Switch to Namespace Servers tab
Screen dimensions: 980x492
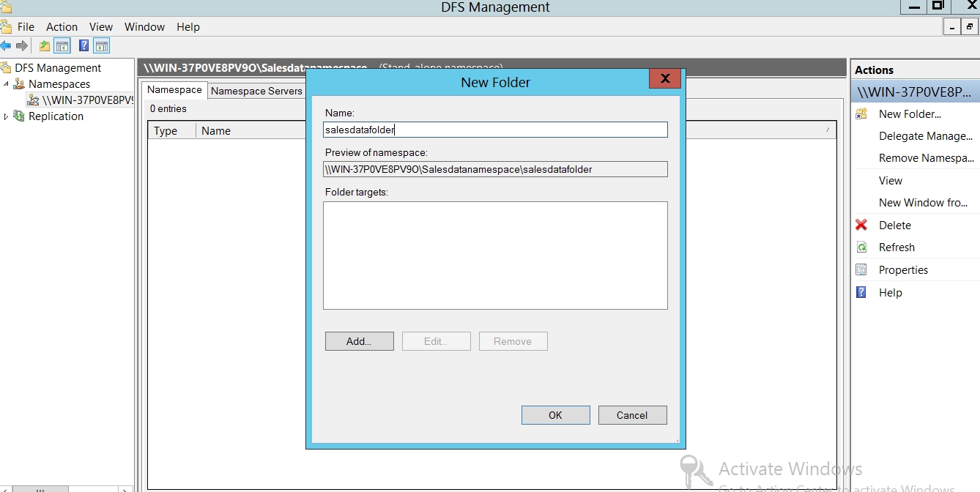256,91
